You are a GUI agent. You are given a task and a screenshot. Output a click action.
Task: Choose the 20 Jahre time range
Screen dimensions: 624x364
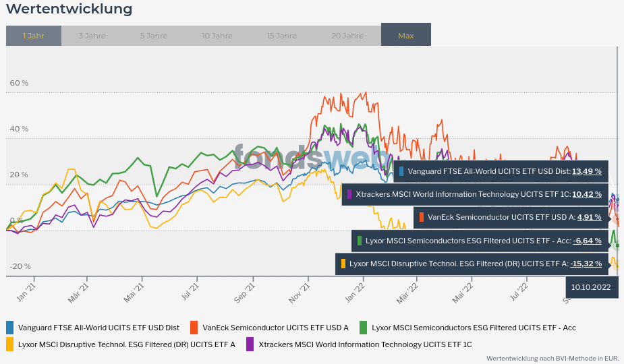[x=347, y=36]
